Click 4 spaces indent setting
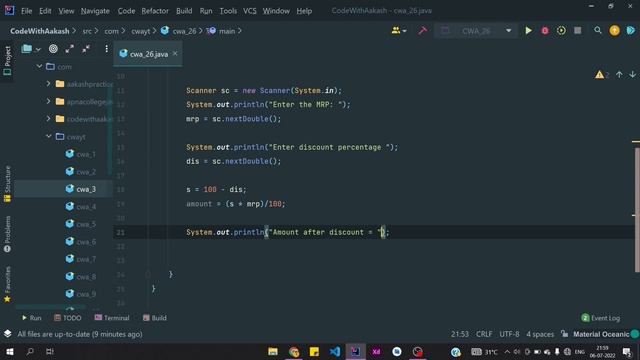 tap(540, 334)
